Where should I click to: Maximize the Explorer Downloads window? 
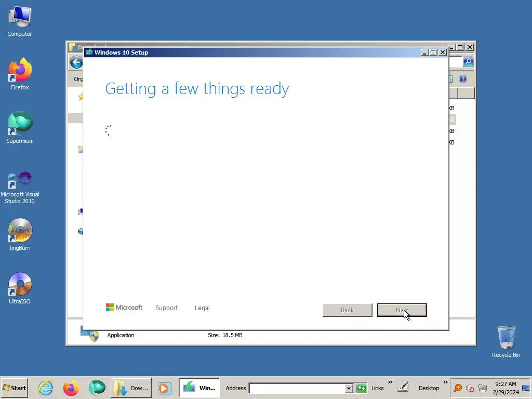pyautogui.click(x=460, y=47)
